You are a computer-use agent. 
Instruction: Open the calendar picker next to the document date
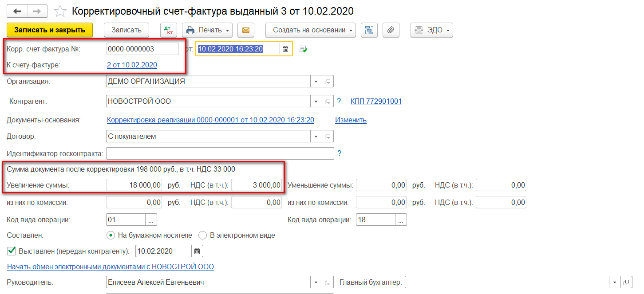click(285, 49)
